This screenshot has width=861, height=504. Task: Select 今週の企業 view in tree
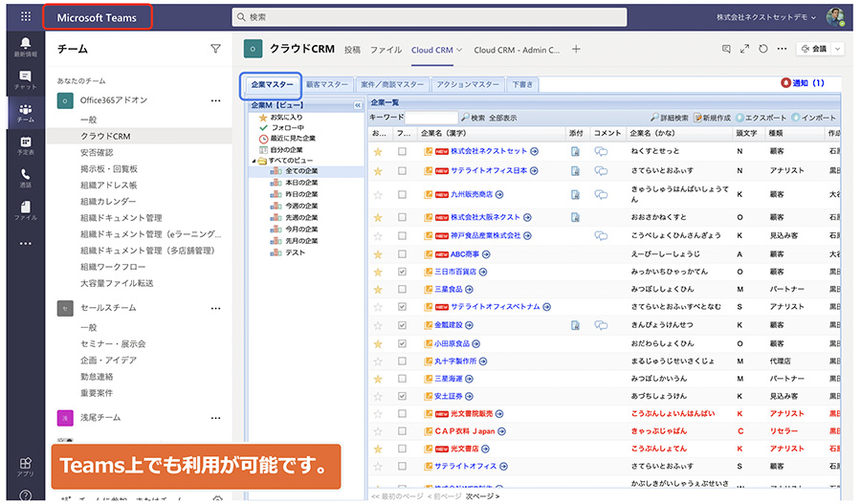pos(301,207)
